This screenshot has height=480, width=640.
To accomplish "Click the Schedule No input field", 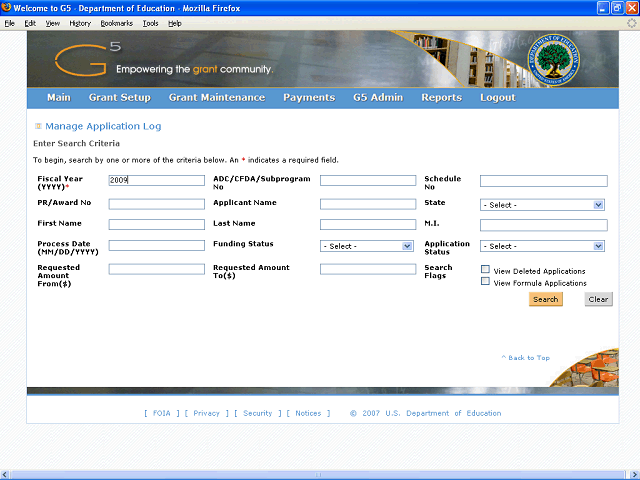I will [x=544, y=181].
